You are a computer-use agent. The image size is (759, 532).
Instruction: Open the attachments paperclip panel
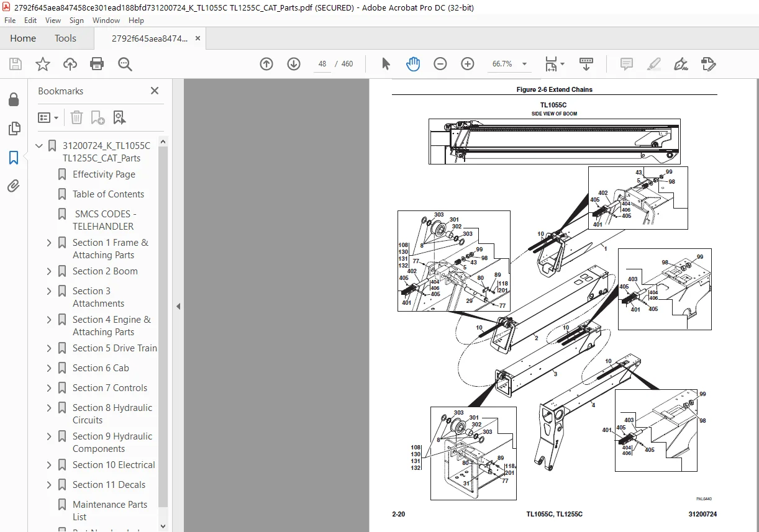[x=14, y=186]
